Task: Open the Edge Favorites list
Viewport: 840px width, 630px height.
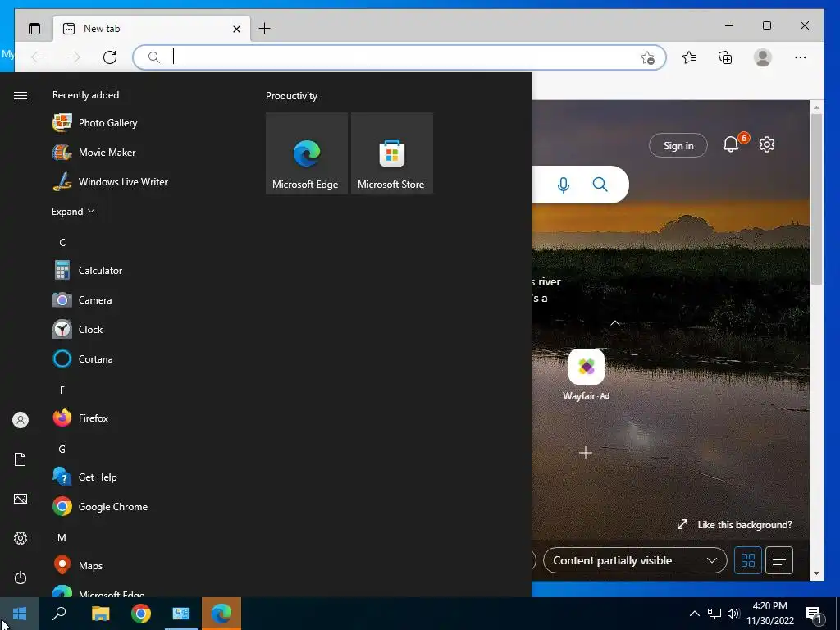Action: click(689, 57)
